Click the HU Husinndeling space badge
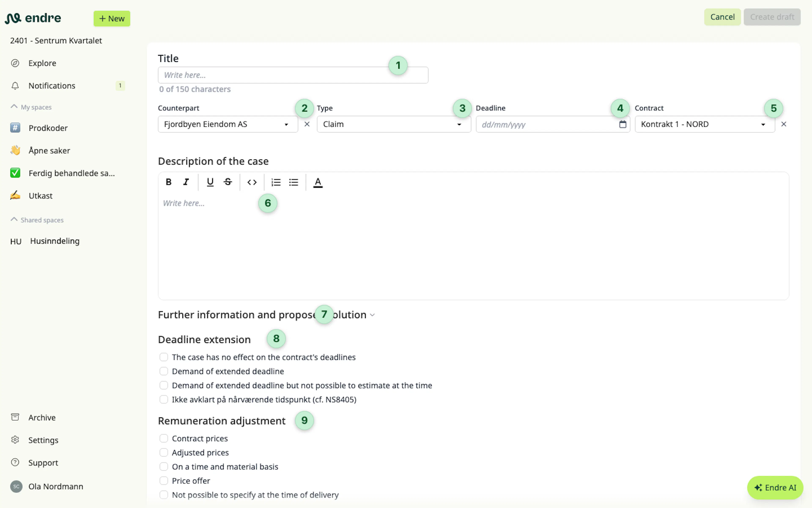Screen dimensions: 812x508 [16, 241]
